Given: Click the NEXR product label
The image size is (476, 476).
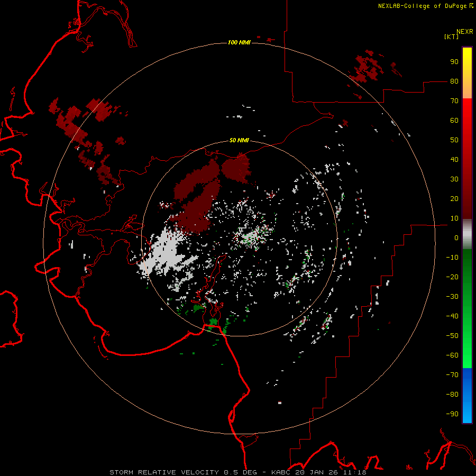Looking at the screenshot, I should pos(465,32).
